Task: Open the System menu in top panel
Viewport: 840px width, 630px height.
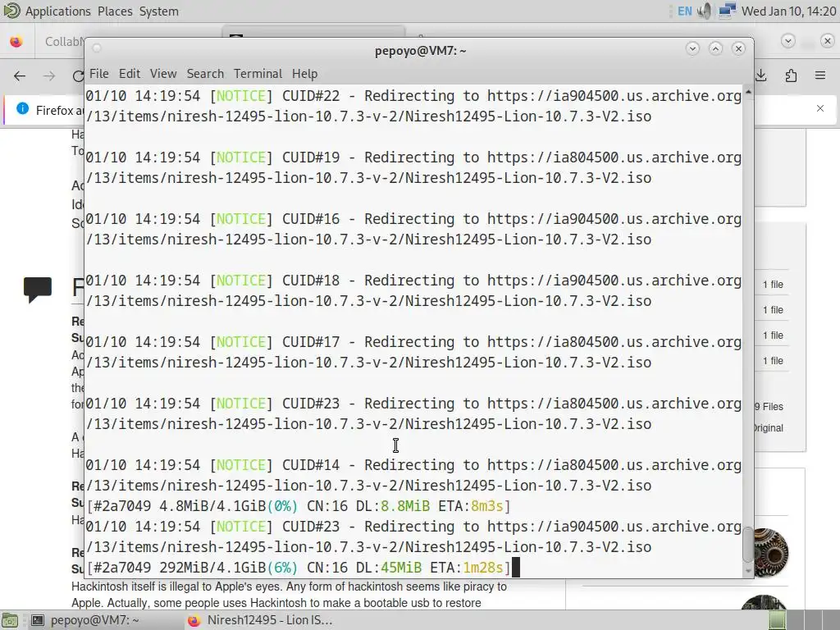Action: click(x=158, y=11)
